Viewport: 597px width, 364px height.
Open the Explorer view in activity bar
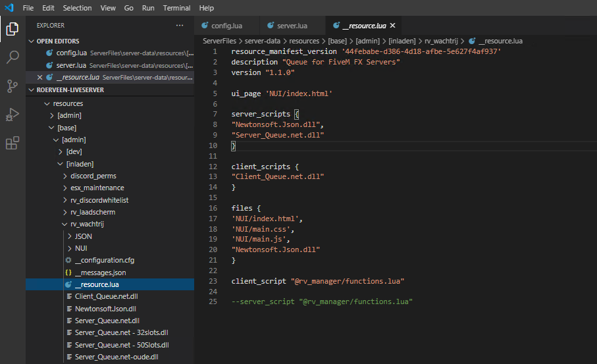click(13, 28)
